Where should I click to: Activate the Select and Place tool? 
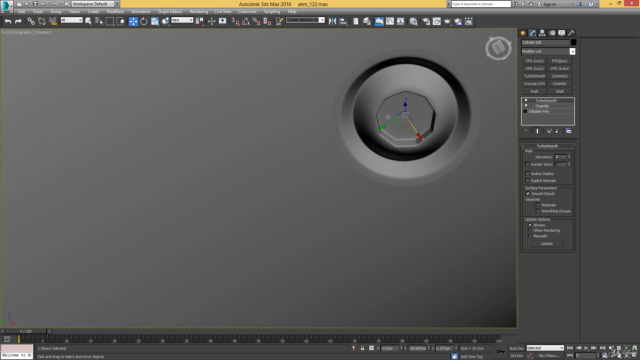(165, 21)
